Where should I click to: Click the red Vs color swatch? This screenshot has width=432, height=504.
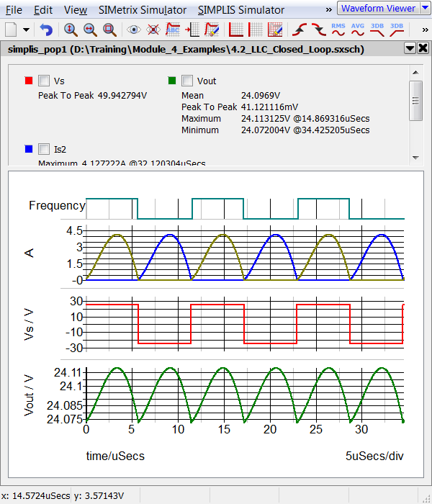(28, 81)
